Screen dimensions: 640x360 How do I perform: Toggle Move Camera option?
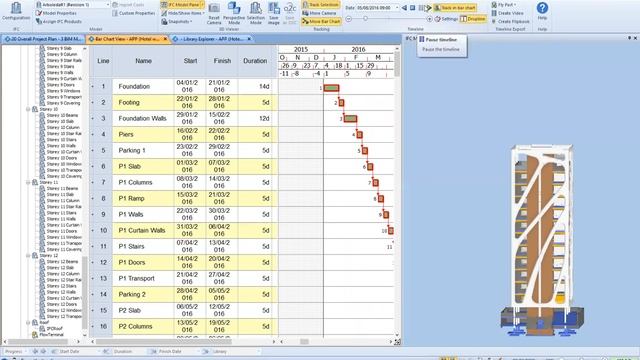[320, 13]
